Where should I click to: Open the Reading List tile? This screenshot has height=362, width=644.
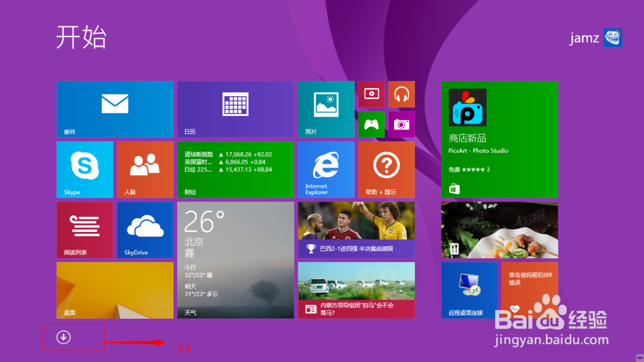point(84,230)
